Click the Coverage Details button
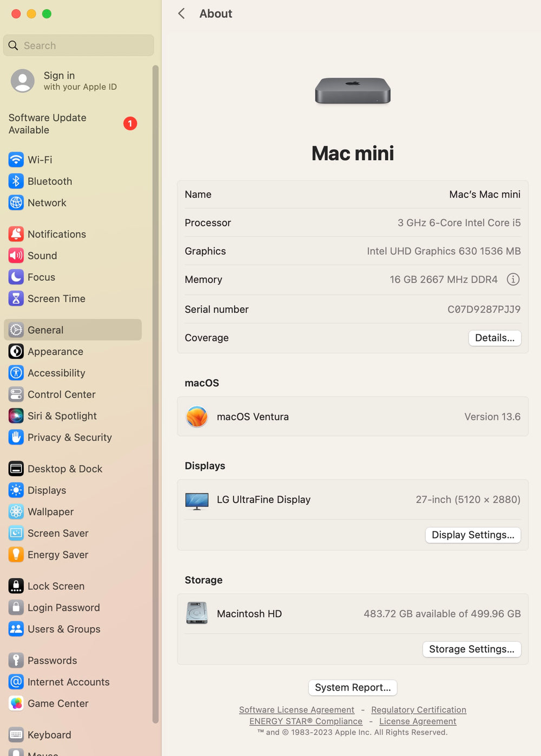Image resolution: width=541 pixels, height=756 pixels. click(494, 338)
